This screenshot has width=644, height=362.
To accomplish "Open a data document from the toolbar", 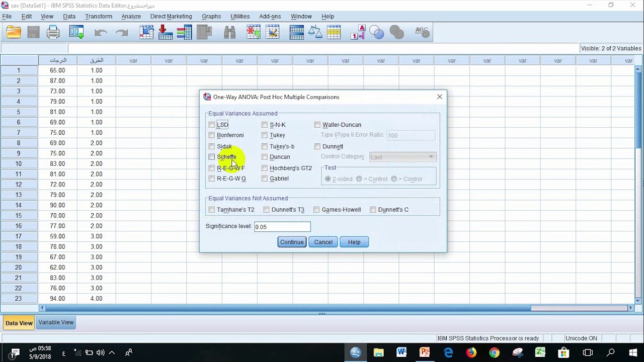I will point(14,33).
